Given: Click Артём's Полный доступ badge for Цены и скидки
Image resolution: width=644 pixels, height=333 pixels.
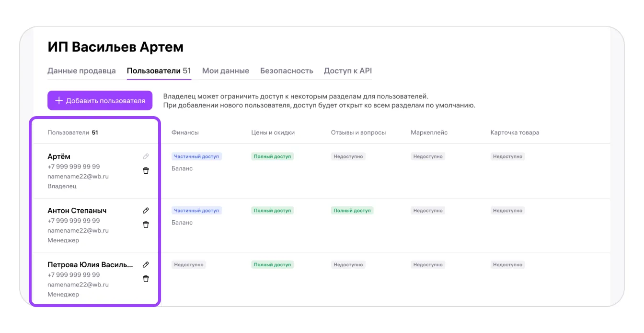Looking at the screenshot, I should click(272, 156).
